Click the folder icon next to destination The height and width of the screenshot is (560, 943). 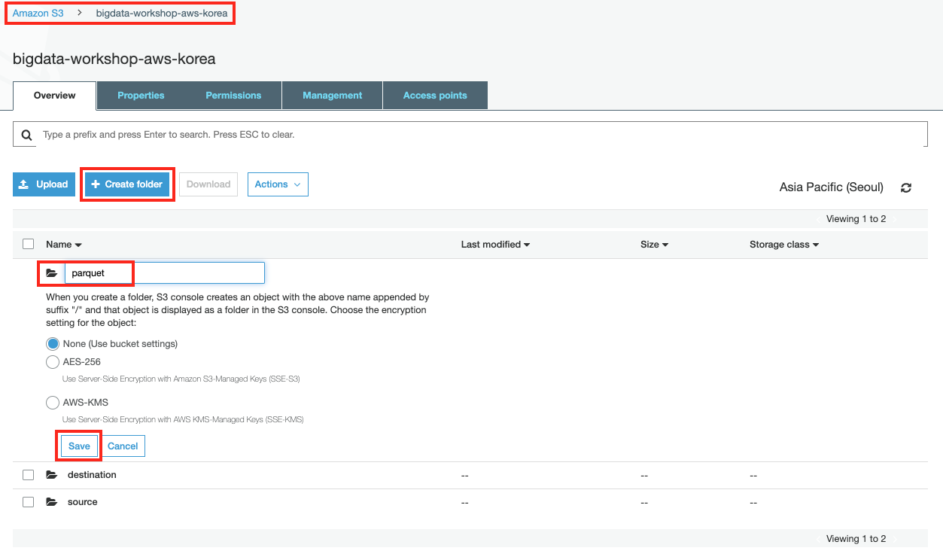pos(51,475)
